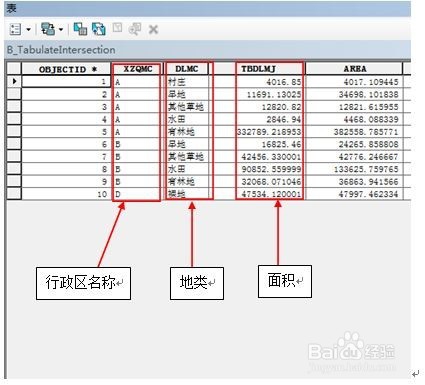Open the Table Options menu icon
Viewport: 425px width, 385px height.
pyautogui.click(x=15, y=29)
